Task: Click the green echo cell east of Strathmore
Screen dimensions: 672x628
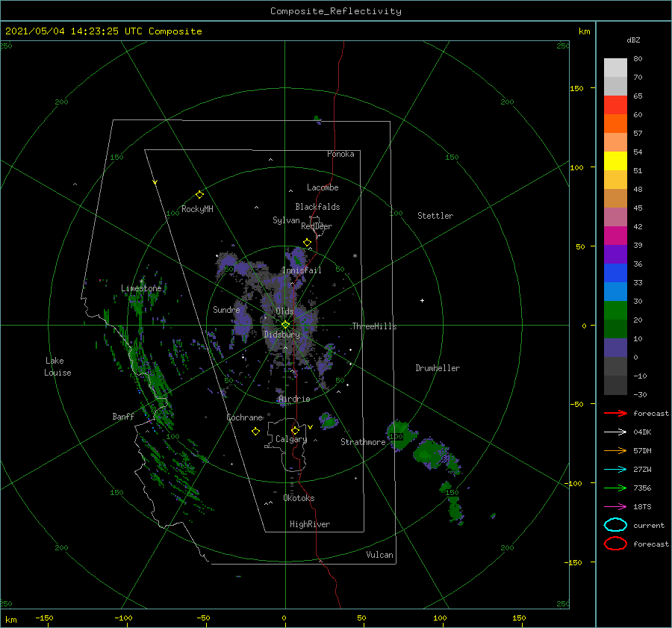Action: 402,434
